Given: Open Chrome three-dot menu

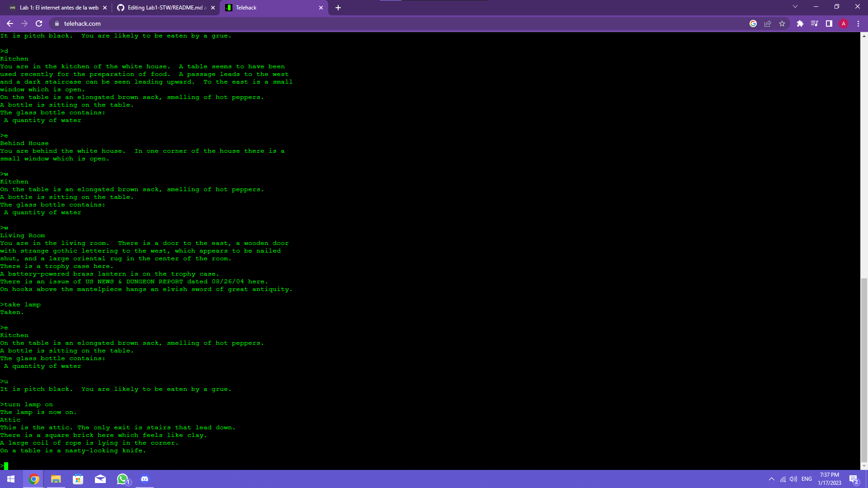Looking at the screenshot, I should (859, 23).
